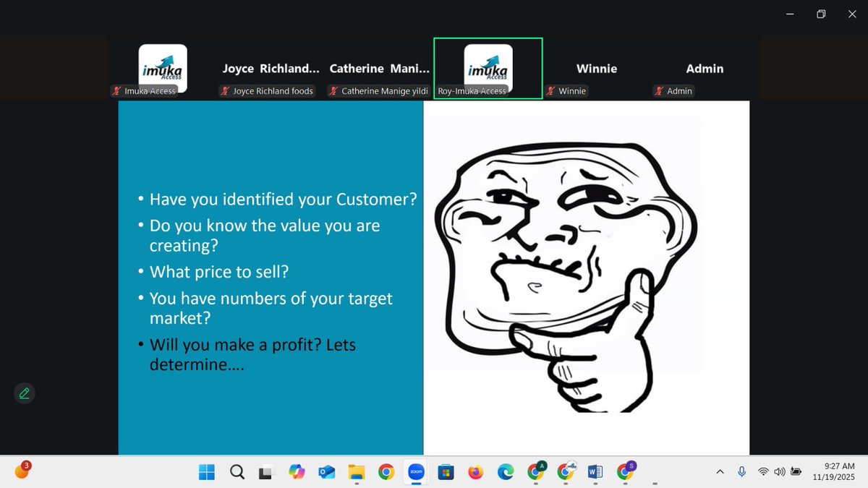Viewport: 868px width, 488px height.
Task: Select Winnie participant tile
Action: 597,68
